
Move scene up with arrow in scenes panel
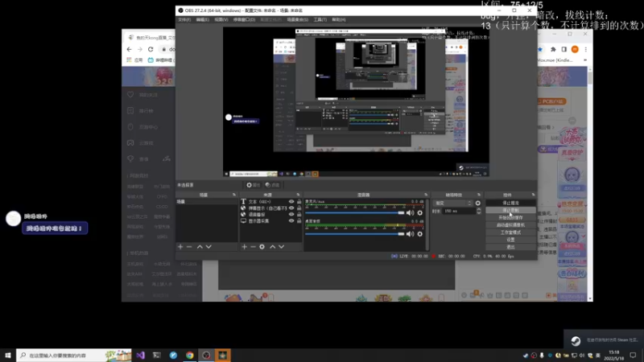click(x=200, y=247)
